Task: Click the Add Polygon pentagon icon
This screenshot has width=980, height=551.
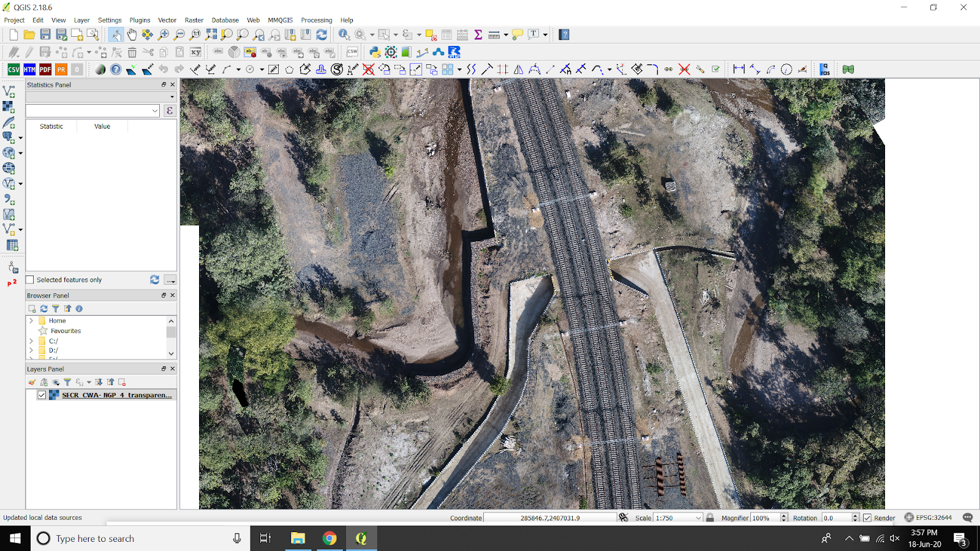Action: click(x=289, y=69)
